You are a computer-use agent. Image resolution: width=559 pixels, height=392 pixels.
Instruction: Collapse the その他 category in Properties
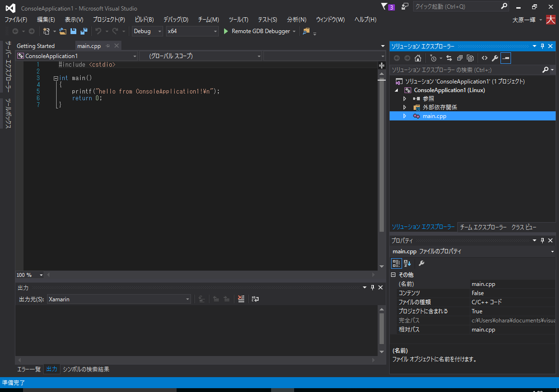tap(393, 275)
